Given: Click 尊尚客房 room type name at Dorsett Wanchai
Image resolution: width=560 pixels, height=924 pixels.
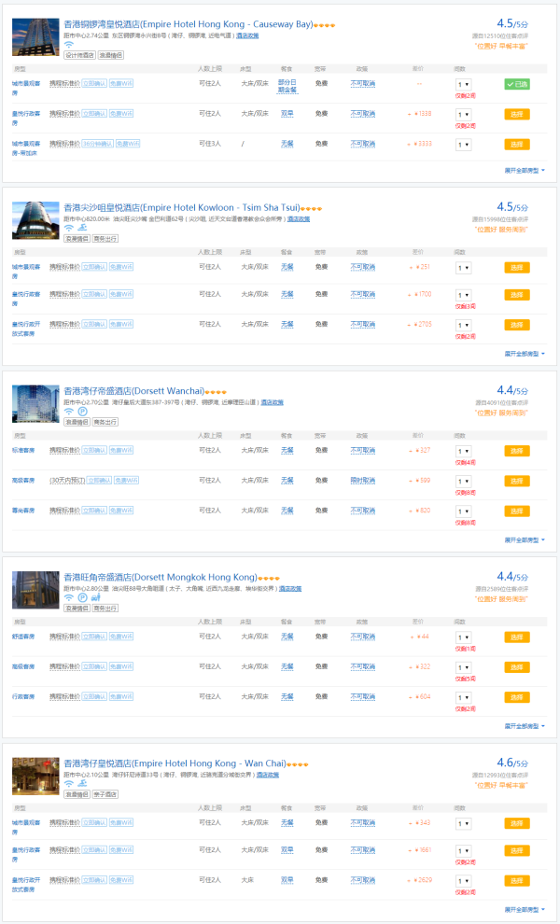Looking at the screenshot, I should 23,511.
